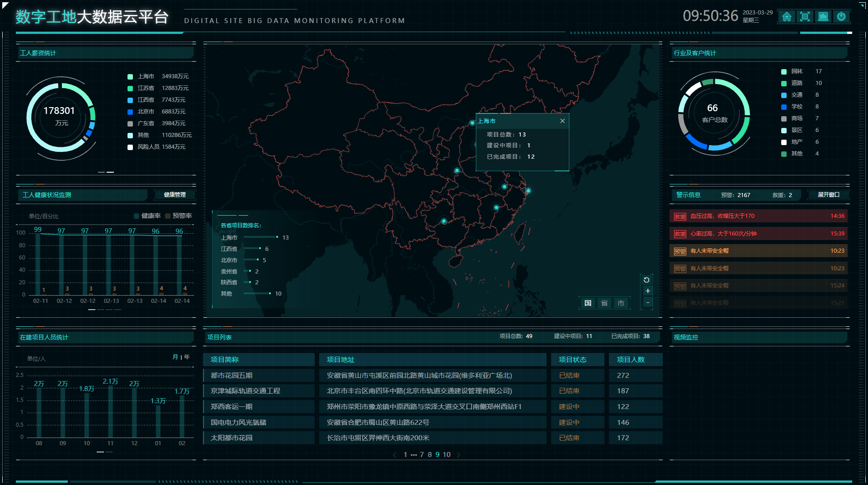The height and width of the screenshot is (485, 868).
Task: Click 178301 万元 salary donut center
Action: pyautogui.click(x=60, y=116)
